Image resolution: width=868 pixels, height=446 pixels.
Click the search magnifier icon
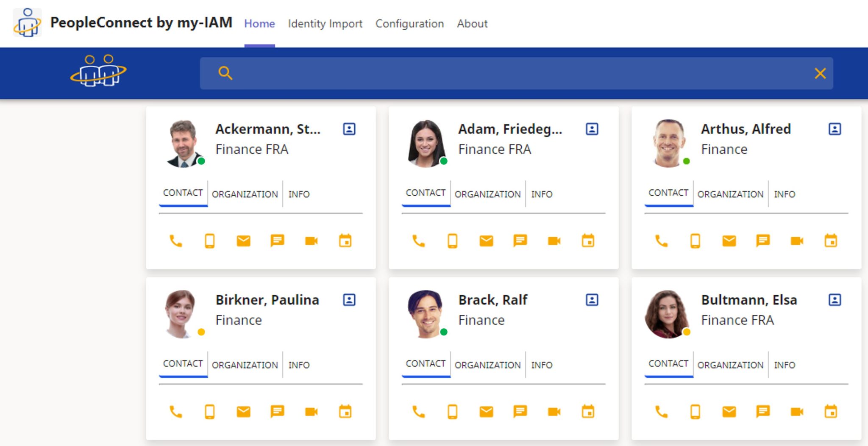[x=225, y=73]
